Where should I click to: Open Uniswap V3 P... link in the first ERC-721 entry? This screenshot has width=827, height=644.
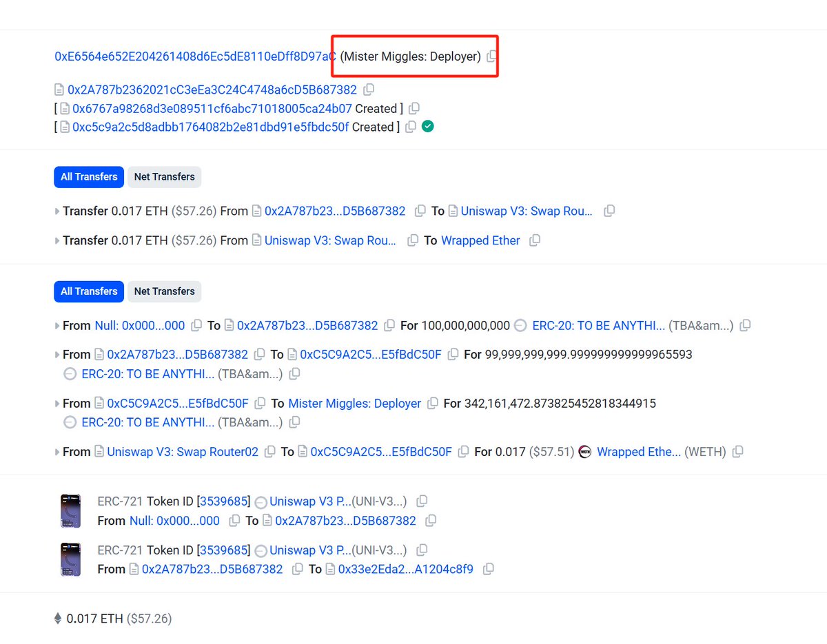pos(310,501)
